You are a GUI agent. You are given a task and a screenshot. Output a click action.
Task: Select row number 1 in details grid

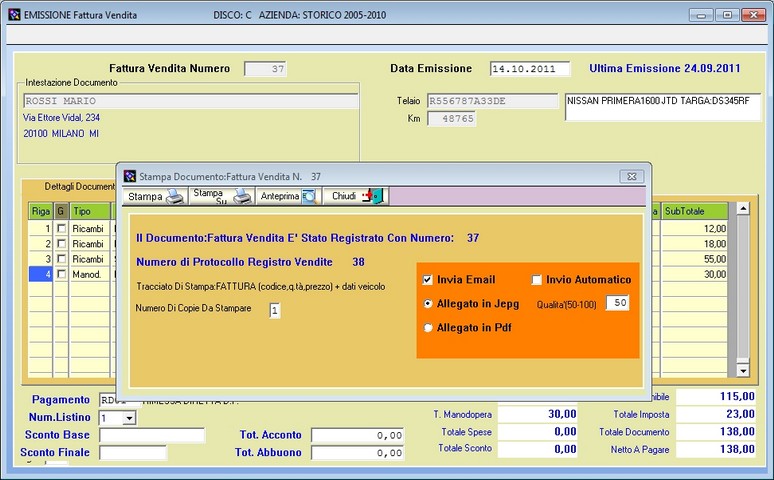coord(40,228)
